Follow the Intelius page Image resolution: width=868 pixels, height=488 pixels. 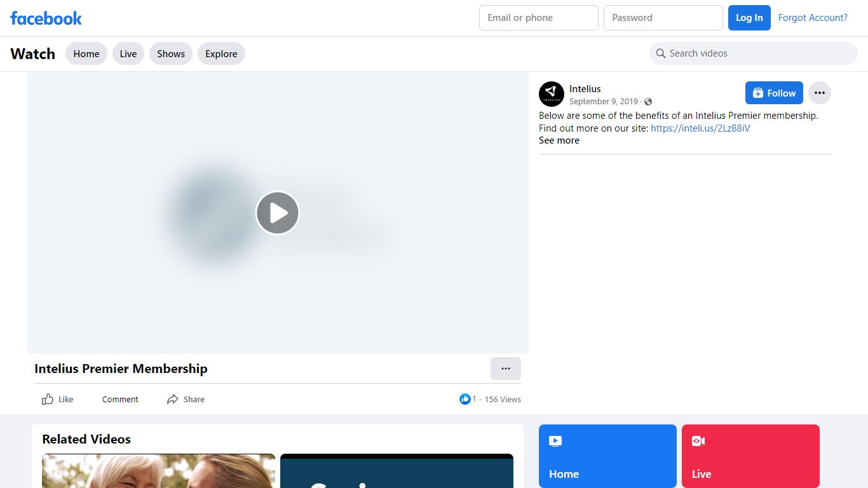click(774, 93)
